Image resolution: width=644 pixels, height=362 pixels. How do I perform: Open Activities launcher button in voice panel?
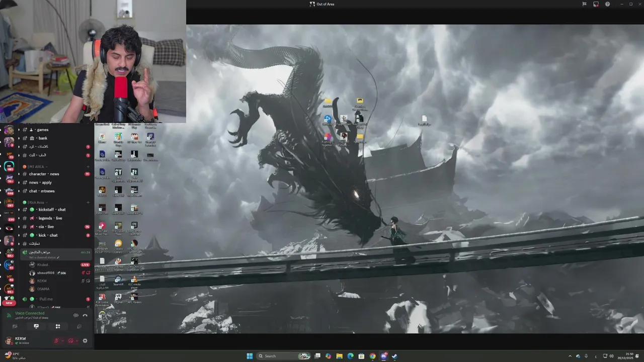[58, 326]
